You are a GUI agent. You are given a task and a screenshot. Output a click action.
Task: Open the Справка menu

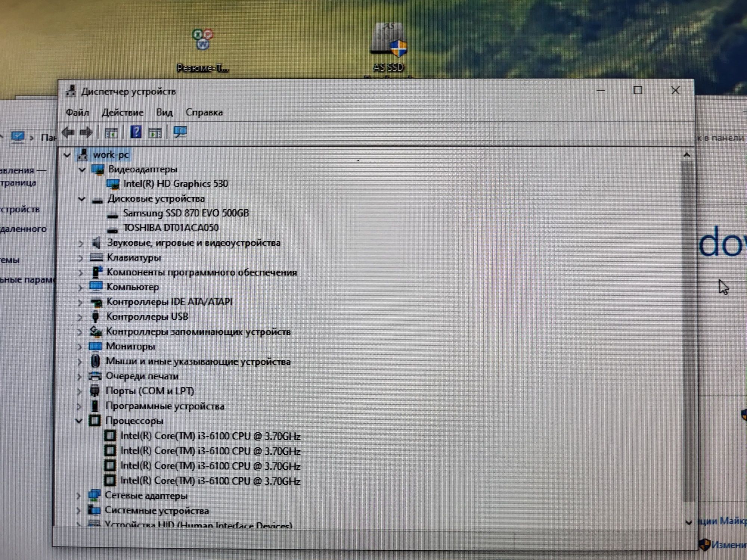point(204,112)
